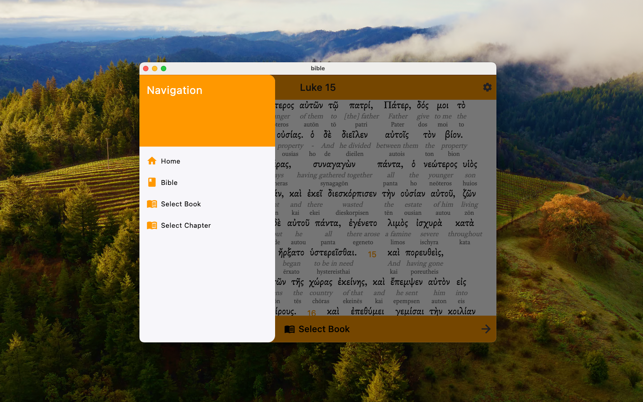Open settings with the gear icon
This screenshot has height=402, width=643.
point(487,88)
